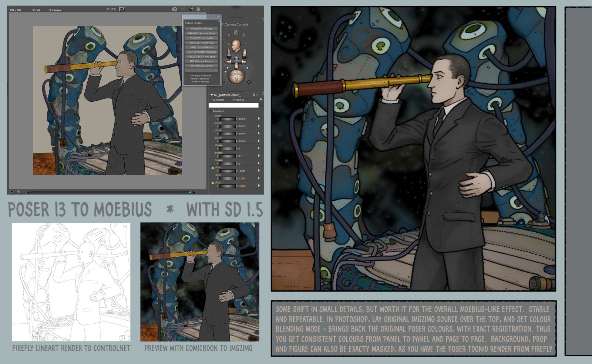Click the yTran parameter dial
Image resolution: width=592 pixels, height=364 pixels.
(x=228, y=178)
